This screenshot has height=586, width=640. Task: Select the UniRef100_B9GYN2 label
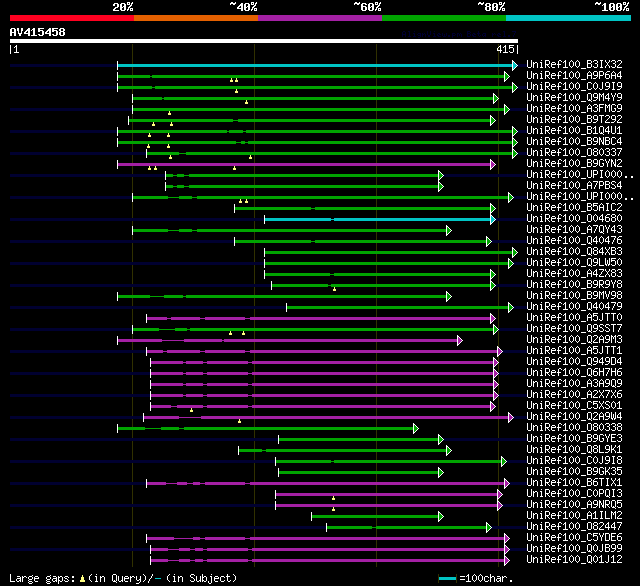pos(574,164)
